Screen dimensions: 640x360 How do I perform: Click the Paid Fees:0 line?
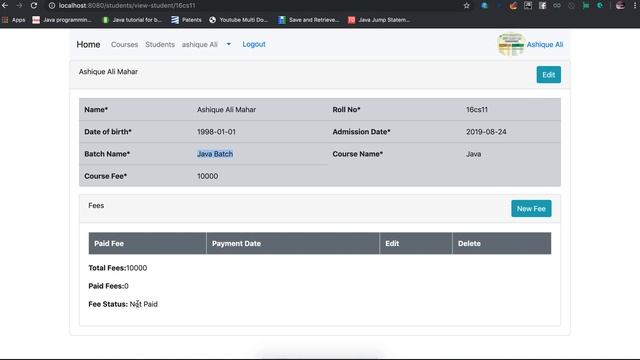click(x=108, y=286)
